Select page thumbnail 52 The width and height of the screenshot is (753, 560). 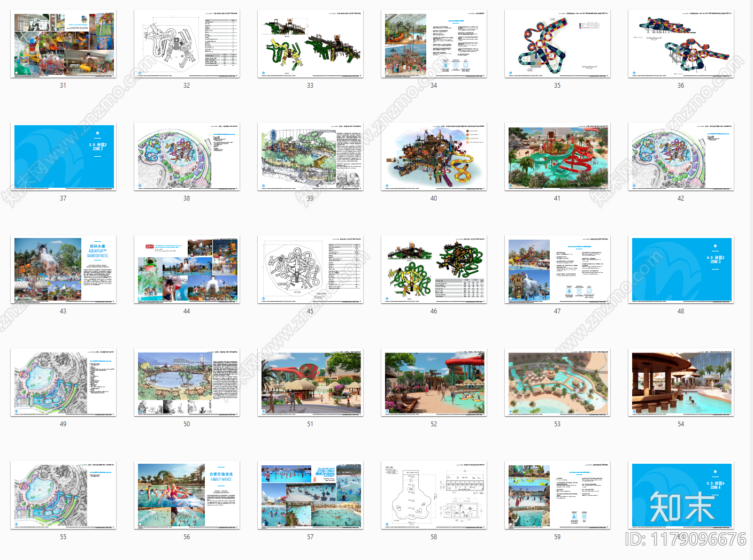(x=434, y=382)
